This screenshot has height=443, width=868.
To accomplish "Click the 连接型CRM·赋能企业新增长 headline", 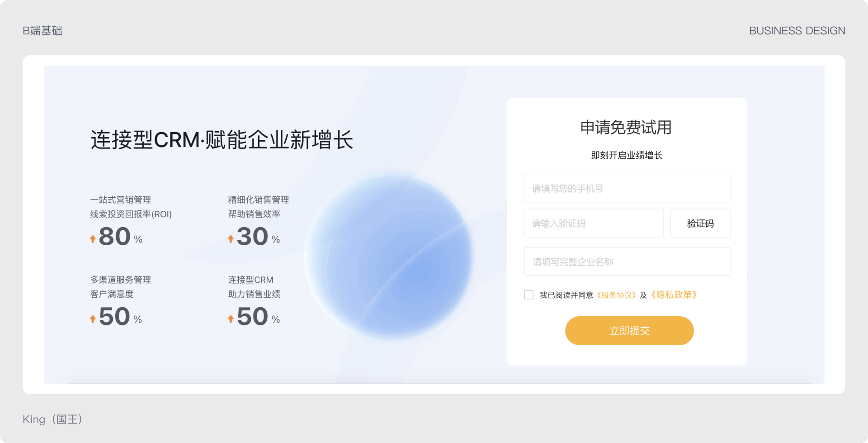I will [x=222, y=139].
